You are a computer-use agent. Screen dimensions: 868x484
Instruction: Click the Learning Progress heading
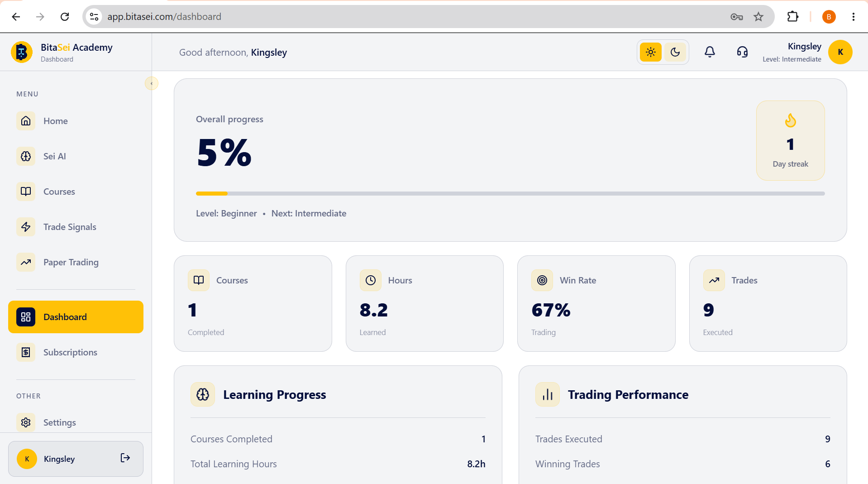coord(274,395)
